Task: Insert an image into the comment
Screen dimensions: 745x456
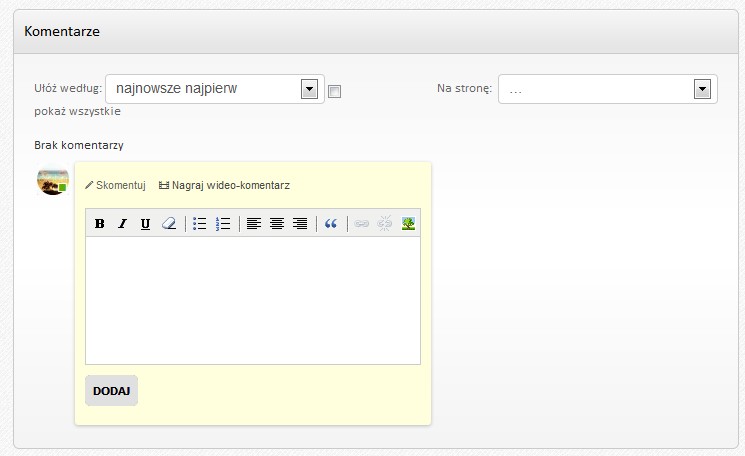Action: (408, 224)
